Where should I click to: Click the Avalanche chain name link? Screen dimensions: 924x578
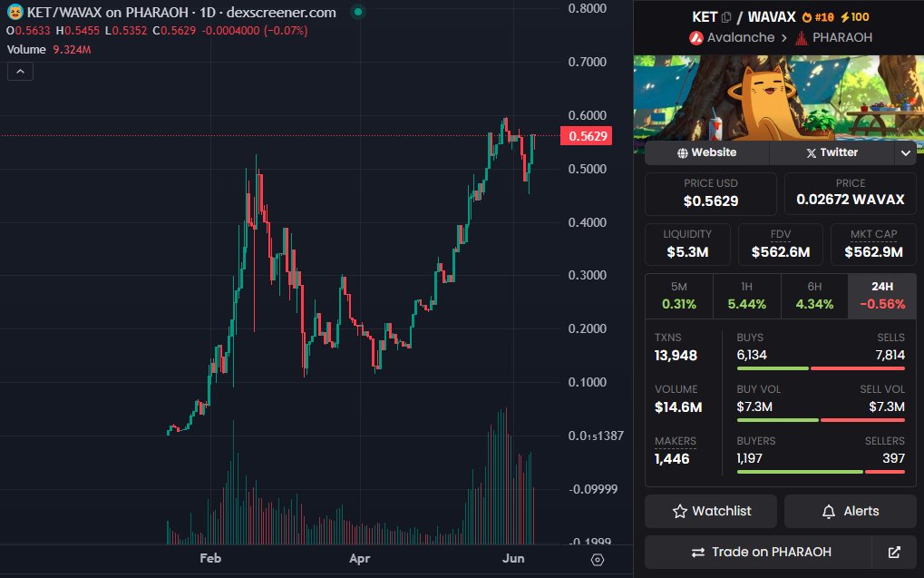pos(741,38)
